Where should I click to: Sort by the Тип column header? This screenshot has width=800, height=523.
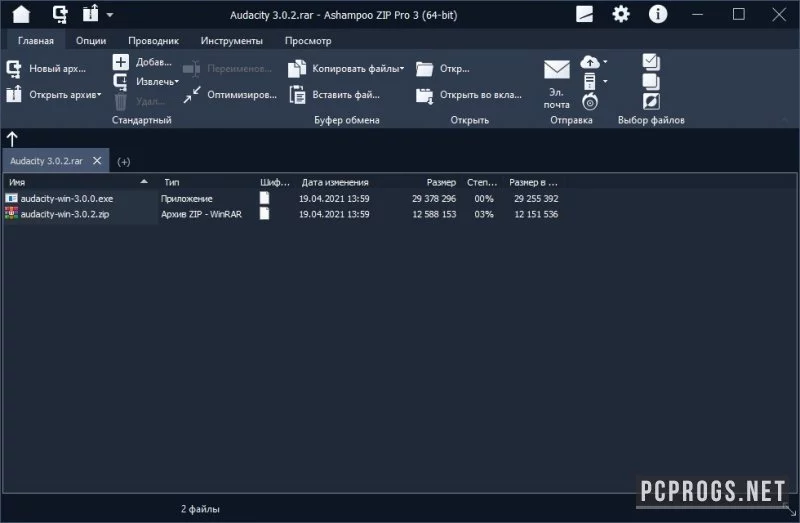tap(172, 182)
